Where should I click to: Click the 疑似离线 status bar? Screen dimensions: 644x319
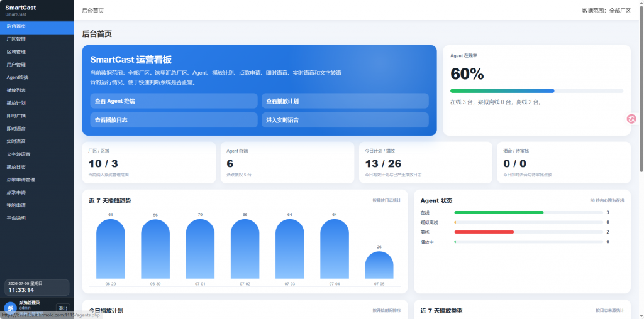click(528, 222)
